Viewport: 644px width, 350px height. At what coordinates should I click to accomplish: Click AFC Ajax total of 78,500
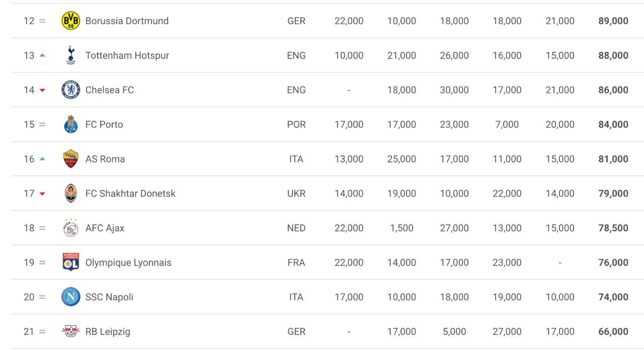pos(613,228)
